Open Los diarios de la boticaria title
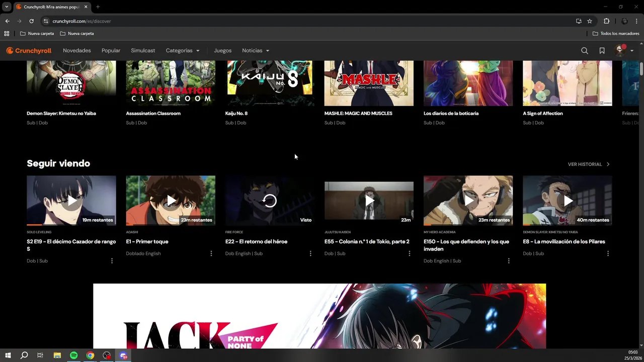This screenshot has width=644, height=362. tap(451, 113)
